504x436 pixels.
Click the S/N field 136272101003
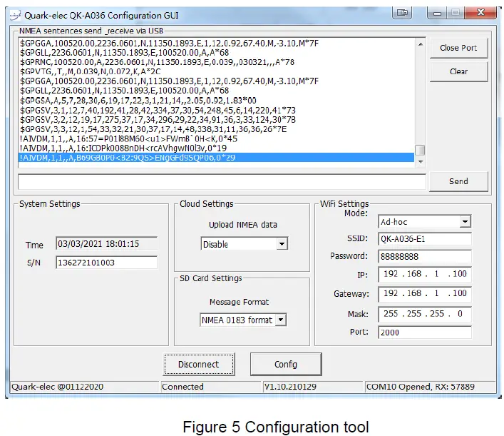(x=107, y=263)
